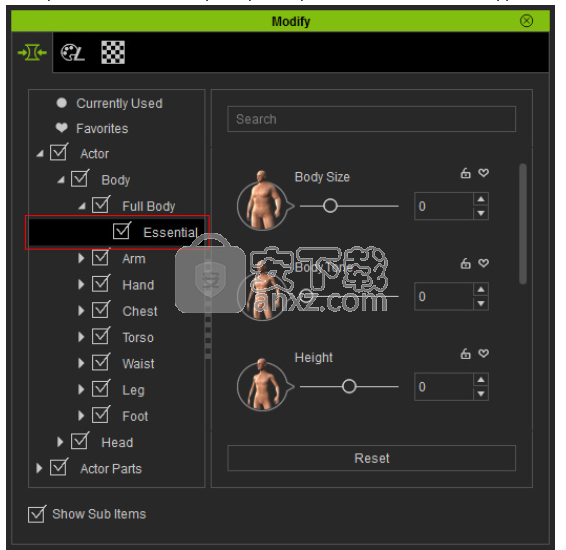Toggle the Body Tone lock icon
Screen dimensions: 566x550
click(x=466, y=263)
